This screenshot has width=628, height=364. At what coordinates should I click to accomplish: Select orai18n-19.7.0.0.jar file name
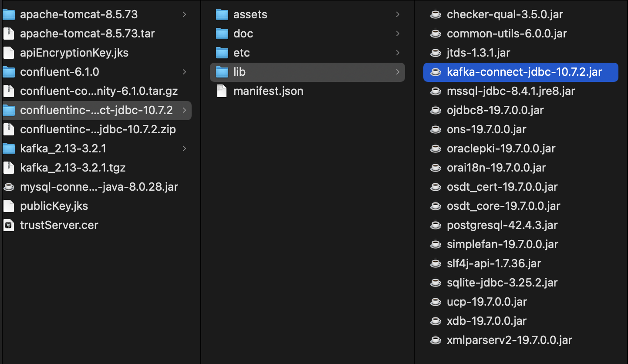coord(496,168)
